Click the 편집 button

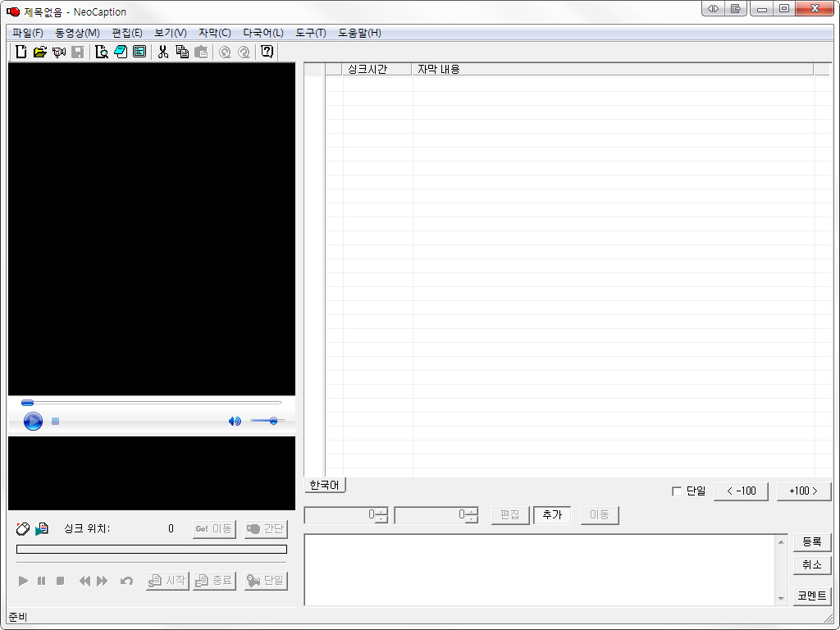pos(510,515)
